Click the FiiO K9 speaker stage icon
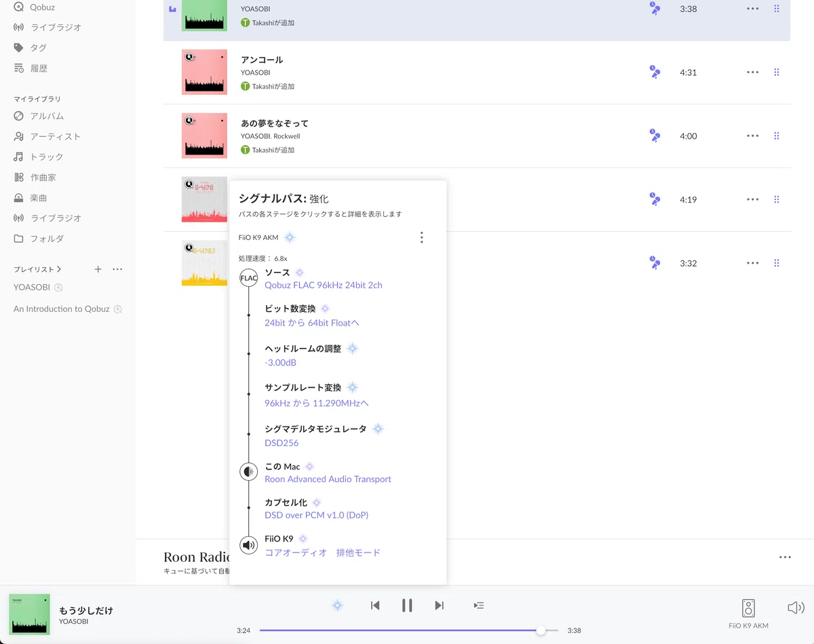Viewport: 814px width, 644px height. click(249, 544)
